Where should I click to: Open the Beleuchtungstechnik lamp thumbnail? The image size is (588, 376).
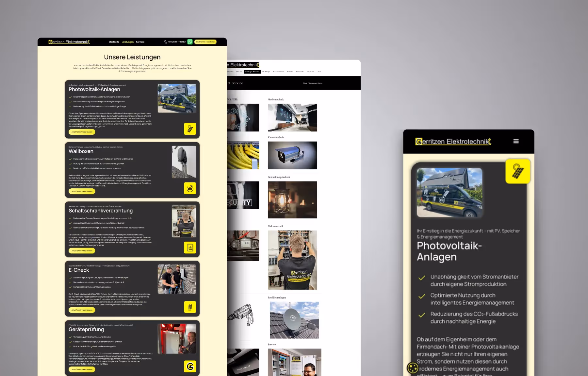tap(292, 200)
